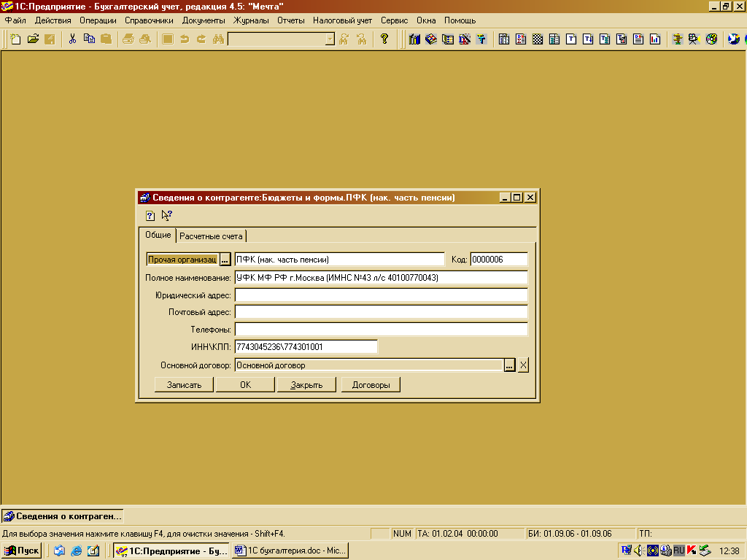Click the scissors Cut icon
This screenshot has height=560, width=747.
[x=72, y=39]
